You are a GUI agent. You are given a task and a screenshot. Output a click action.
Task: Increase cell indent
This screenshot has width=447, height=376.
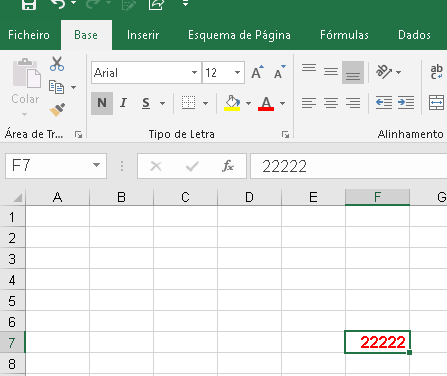[406, 103]
